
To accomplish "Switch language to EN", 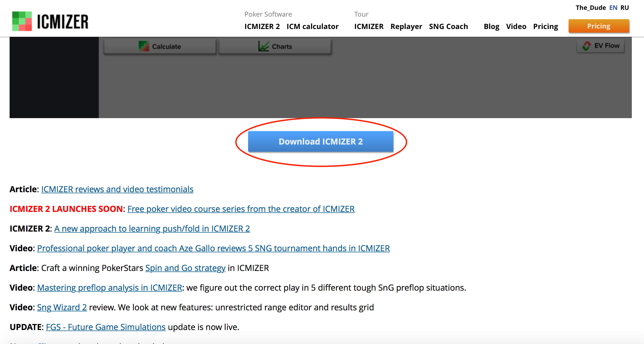I will pyautogui.click(x=613, y=8).
